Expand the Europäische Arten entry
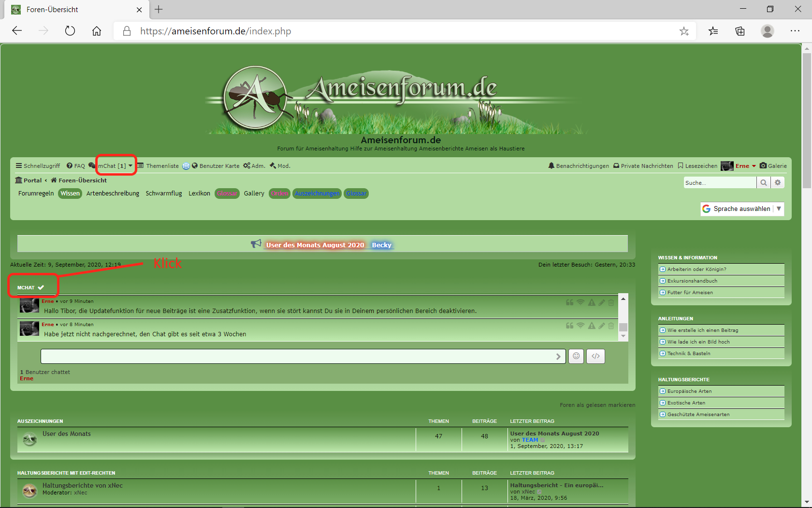 [x=663, y=391]
